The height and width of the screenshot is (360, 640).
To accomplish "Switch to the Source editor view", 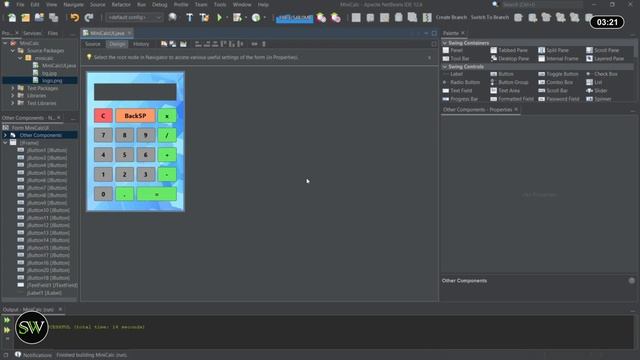I will click(93, 44).
